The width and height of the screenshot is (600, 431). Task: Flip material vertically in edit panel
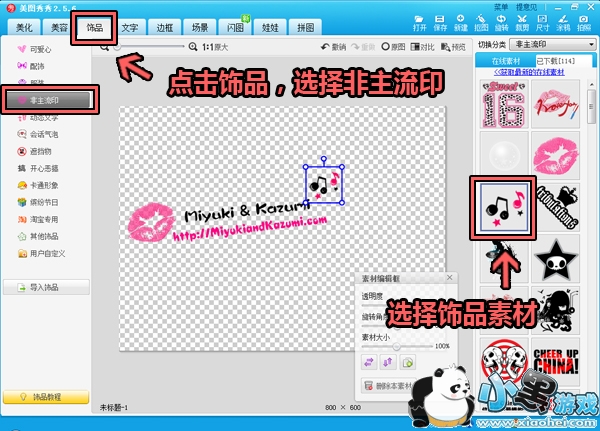(x=388, y=362)
